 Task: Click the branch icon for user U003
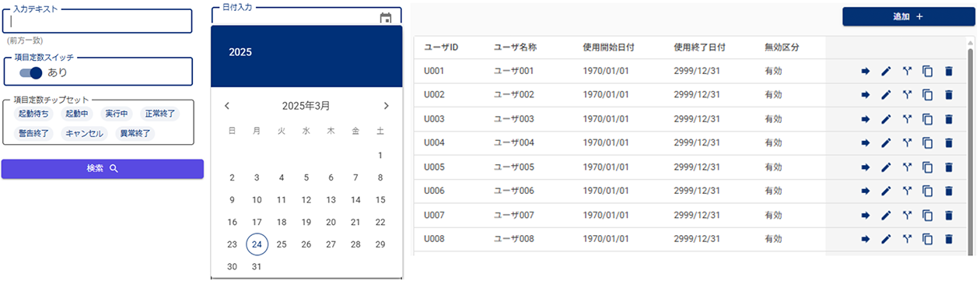pos(906,119)
